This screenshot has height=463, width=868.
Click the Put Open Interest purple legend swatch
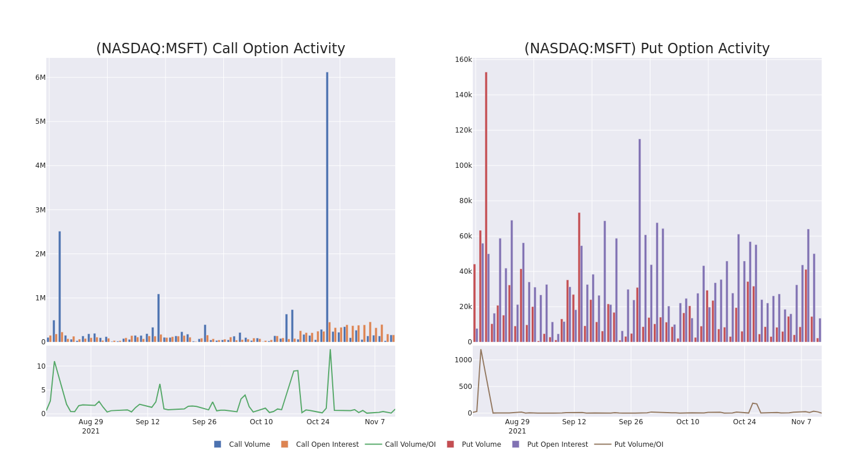[x=516, y=444]
